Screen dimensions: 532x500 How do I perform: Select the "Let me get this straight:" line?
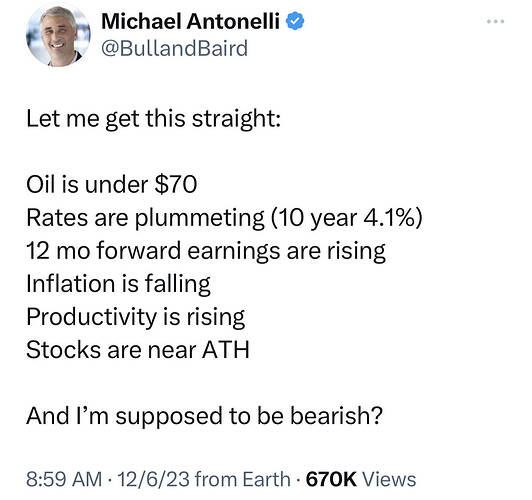pos(153,119)
